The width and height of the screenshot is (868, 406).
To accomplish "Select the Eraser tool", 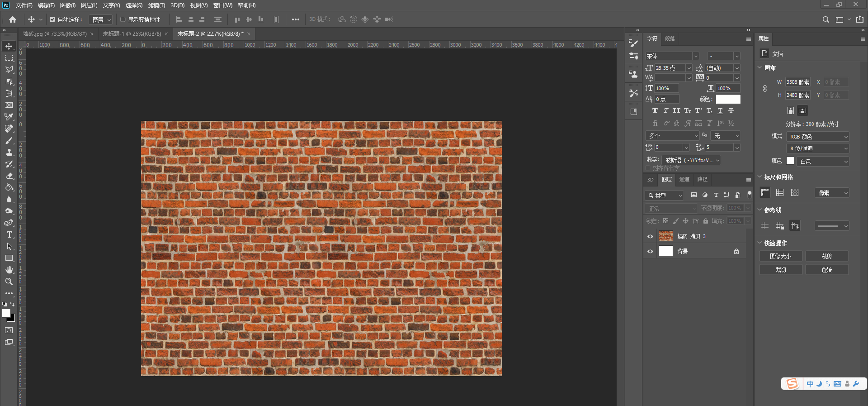I will (9, 176).
